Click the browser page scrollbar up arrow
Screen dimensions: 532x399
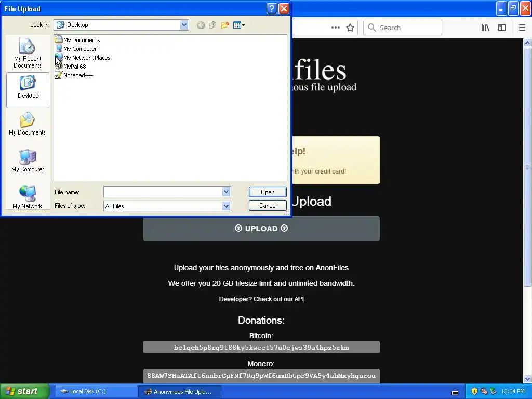(527, 43)
